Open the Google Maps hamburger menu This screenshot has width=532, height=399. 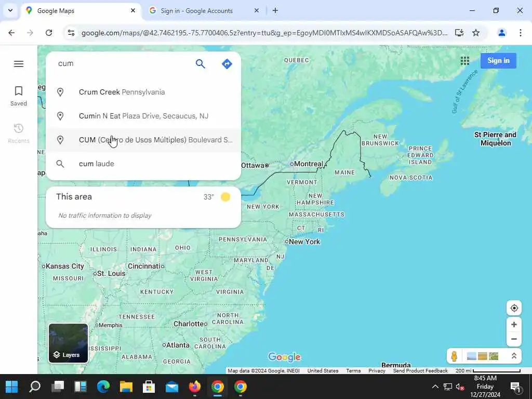coord(19,64)
